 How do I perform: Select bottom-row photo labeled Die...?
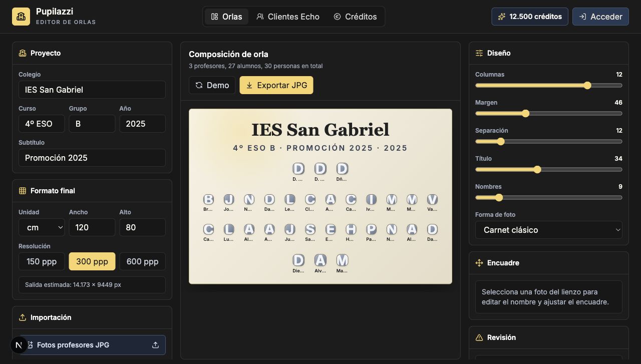tap(298, 260)
